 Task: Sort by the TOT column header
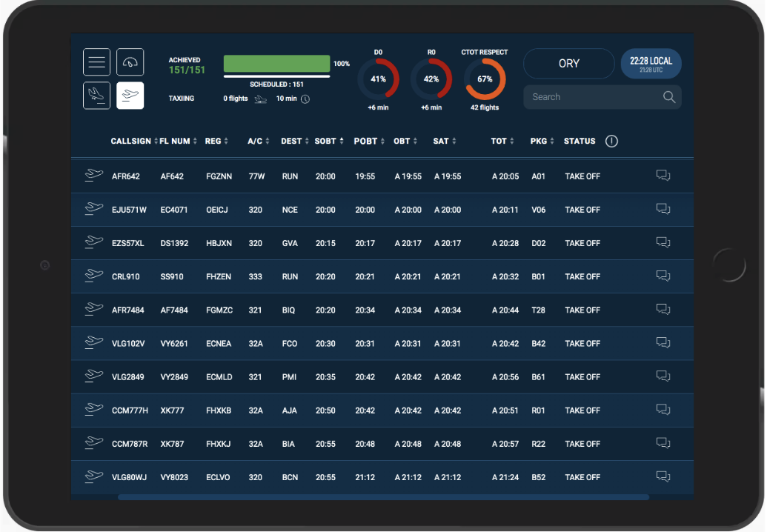click(x=502, y=141)
